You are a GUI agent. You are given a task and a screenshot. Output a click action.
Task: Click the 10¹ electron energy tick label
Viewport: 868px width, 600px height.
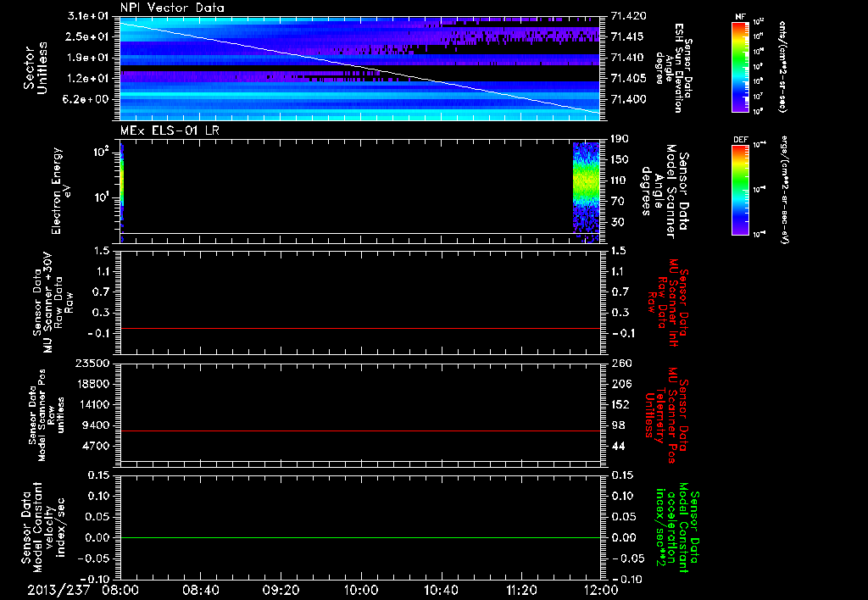(100, 198)
